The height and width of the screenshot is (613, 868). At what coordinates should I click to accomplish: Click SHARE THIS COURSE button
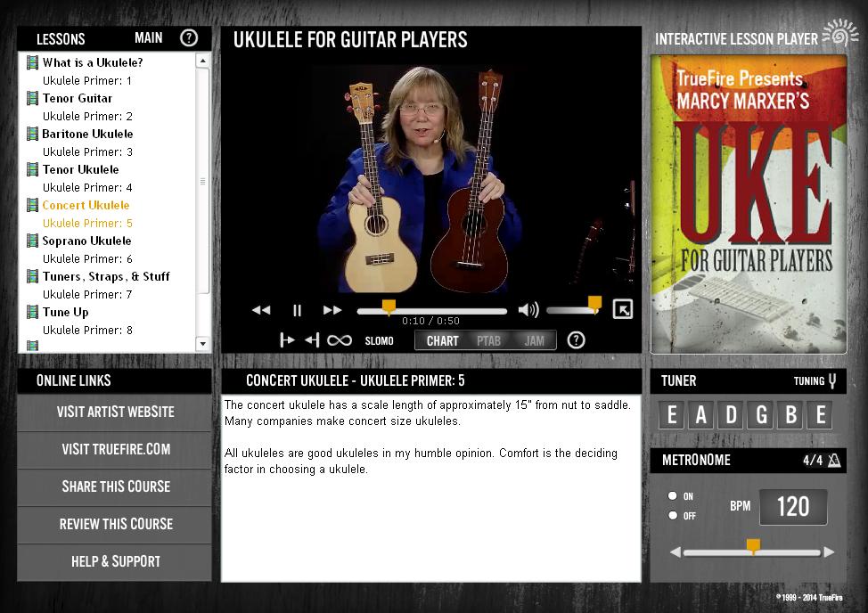pos(115,486)
